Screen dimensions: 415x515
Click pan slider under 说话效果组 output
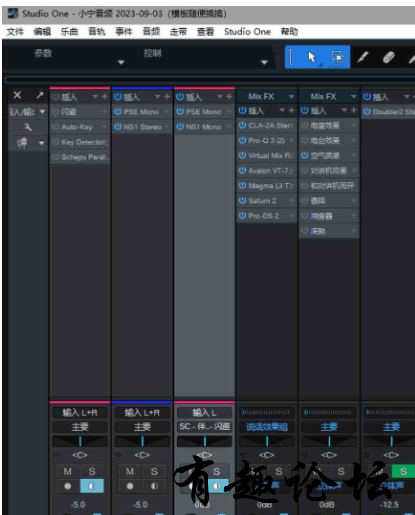267,441
